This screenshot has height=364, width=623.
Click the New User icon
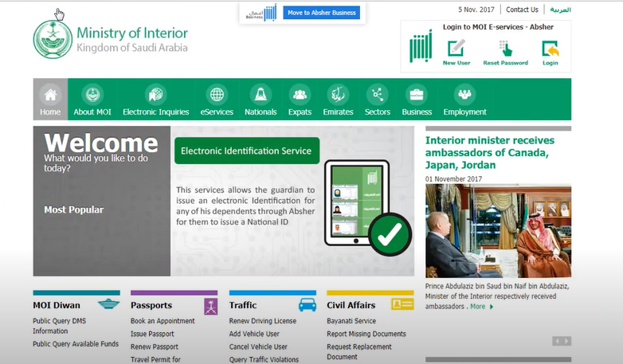pyautogui.click(x=456, y=49)
